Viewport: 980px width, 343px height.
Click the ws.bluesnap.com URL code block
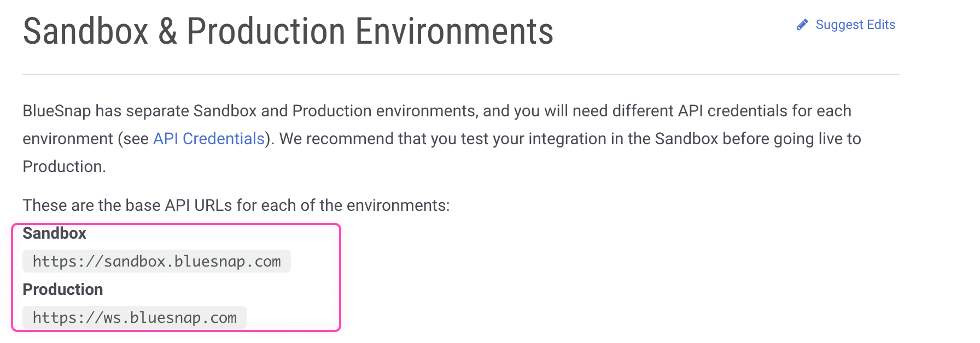click(x=135, y=317)
